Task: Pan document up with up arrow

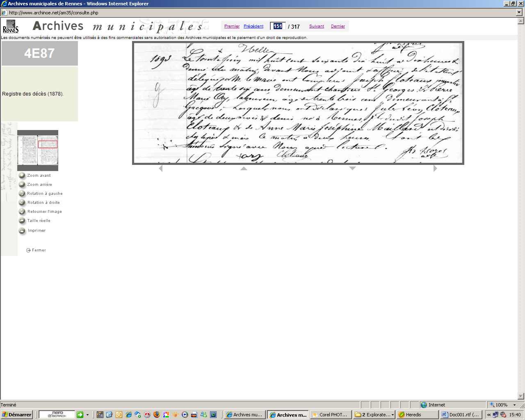Action: click(244, 168)
